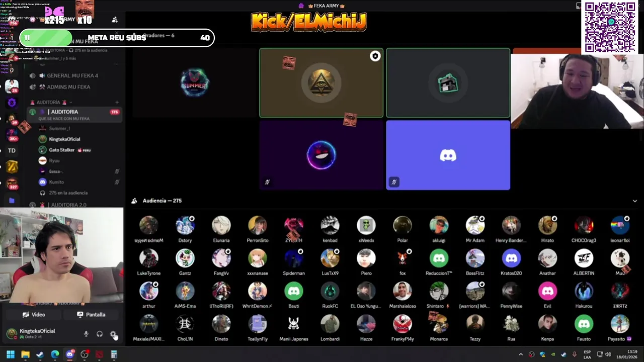Focus the Summer speaker tile
The height and width of the screenshot is (362, 644).
(195, 83)
